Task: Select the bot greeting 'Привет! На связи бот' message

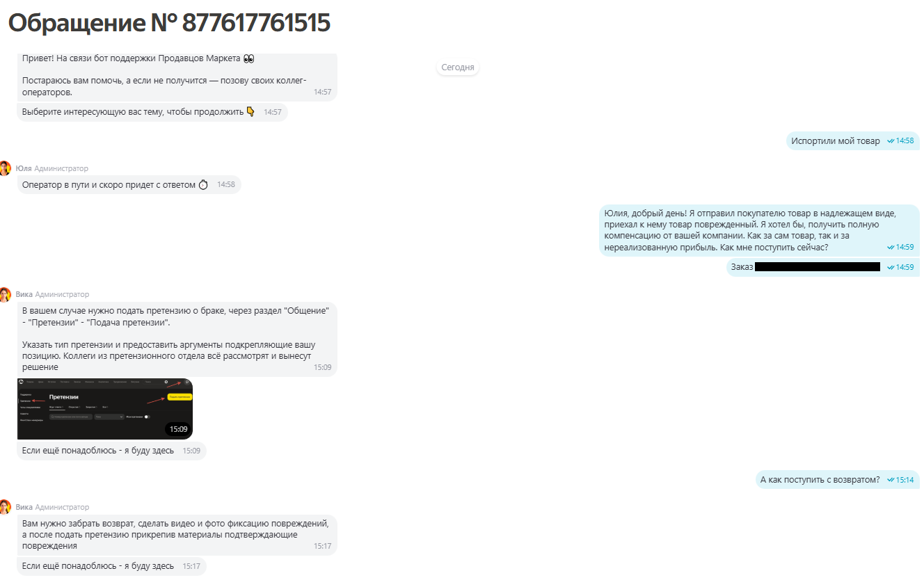Action: [177, 75]
